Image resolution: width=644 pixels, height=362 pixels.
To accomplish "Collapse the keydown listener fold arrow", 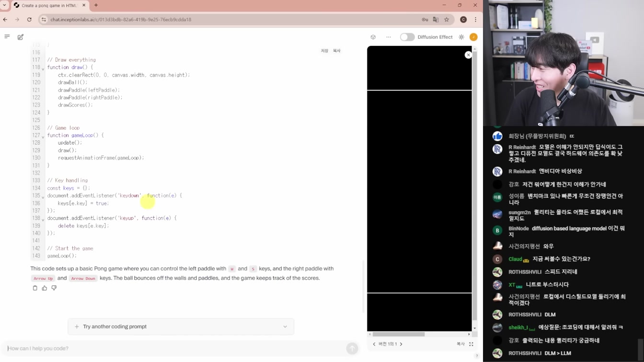I will [43, 197].
